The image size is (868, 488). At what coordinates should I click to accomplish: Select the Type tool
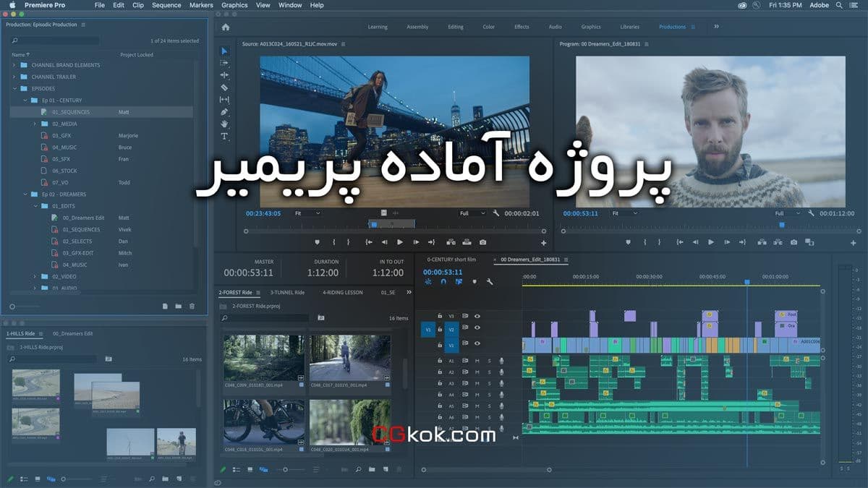(224, 137)
